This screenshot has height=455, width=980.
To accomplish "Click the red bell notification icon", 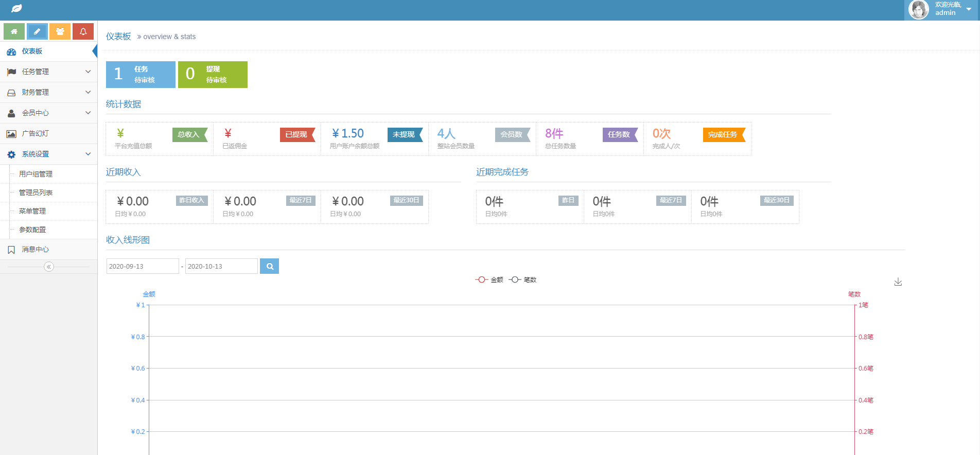I will [83, 31].
